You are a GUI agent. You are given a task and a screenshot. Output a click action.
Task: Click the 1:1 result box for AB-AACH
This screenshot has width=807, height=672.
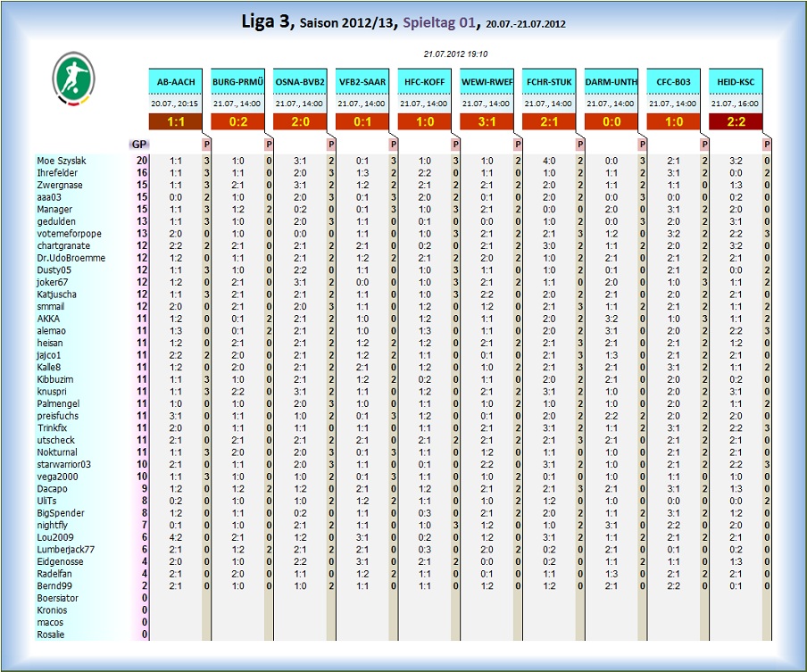176,122
